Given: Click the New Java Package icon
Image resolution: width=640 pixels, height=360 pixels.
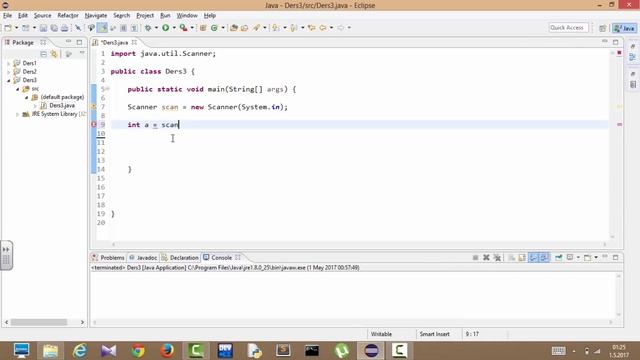Looking at the screenshot, I should 203,28.
